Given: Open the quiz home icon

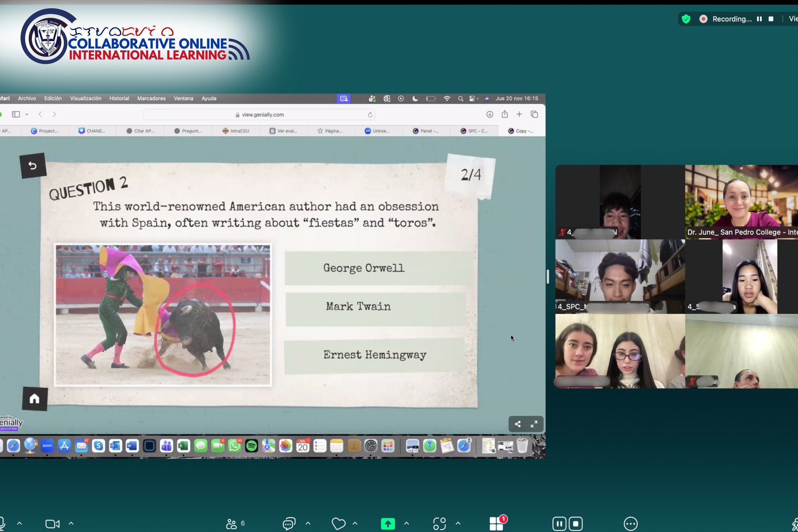Looking at the screenshot, I should point(35,398).
